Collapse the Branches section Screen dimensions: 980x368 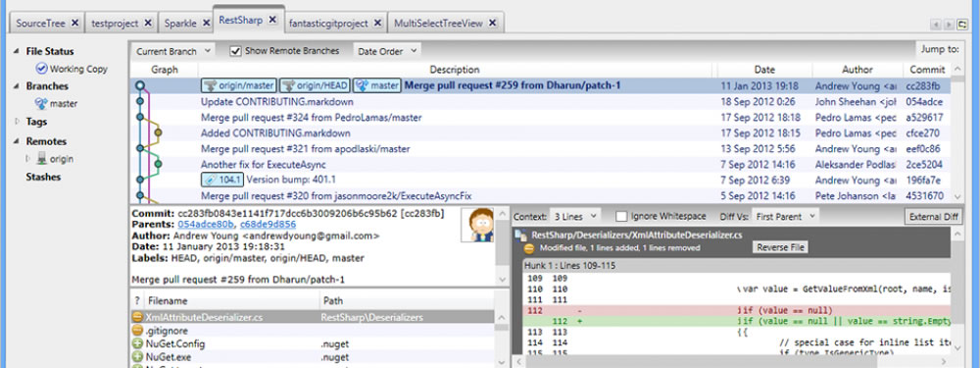17,86
